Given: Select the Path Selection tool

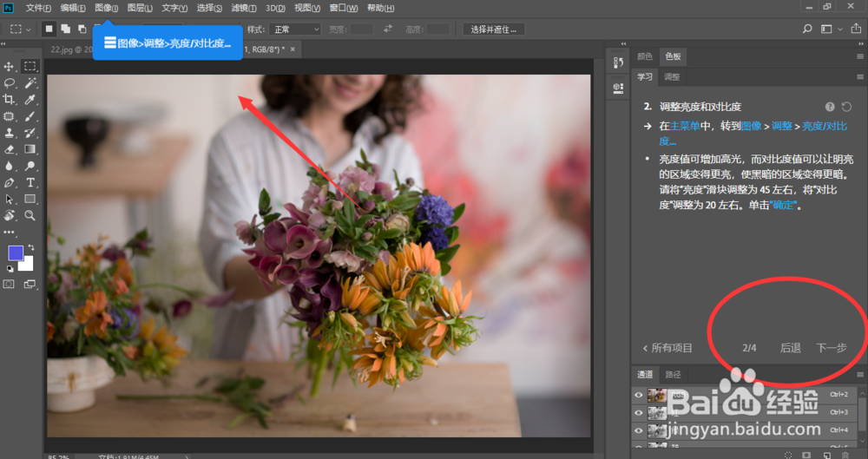Looking at the screenshot, I should click(9, 200).
